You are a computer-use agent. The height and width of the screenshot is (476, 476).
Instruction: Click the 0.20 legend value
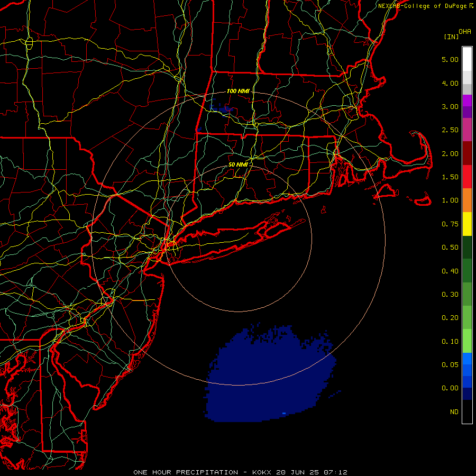coord(450,318)
